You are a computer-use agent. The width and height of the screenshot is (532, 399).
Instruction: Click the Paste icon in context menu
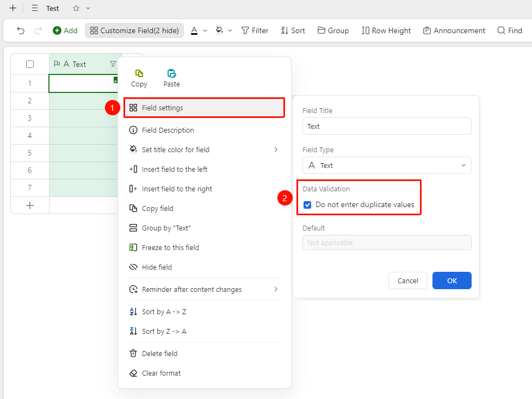(172, 73)
